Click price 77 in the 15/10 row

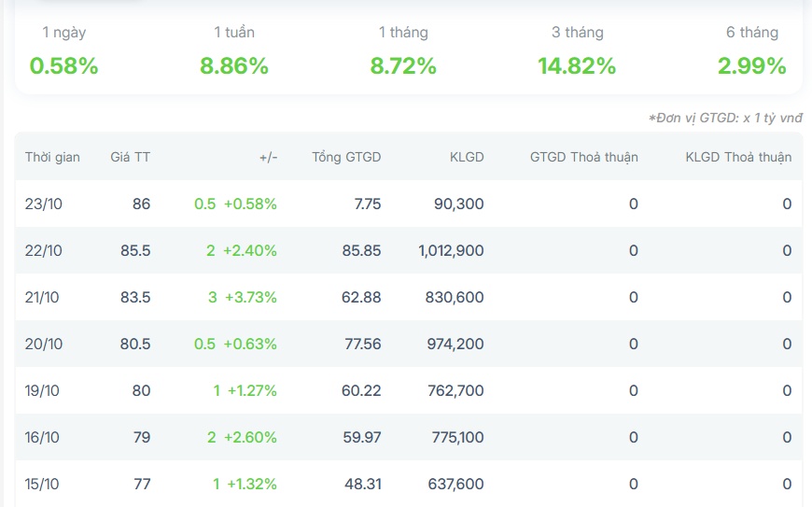[143, 484]
